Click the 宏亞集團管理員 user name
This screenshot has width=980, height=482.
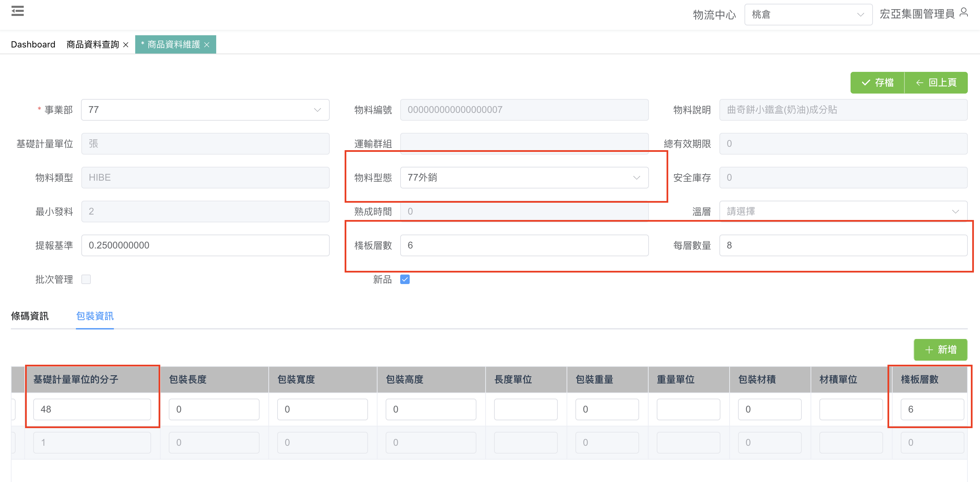click(917, 14)
